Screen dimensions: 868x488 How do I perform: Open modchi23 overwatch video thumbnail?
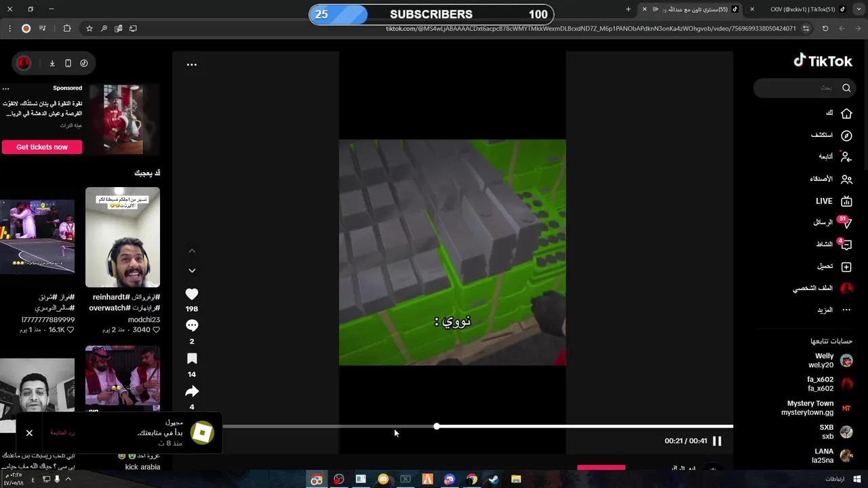point(123,237)
